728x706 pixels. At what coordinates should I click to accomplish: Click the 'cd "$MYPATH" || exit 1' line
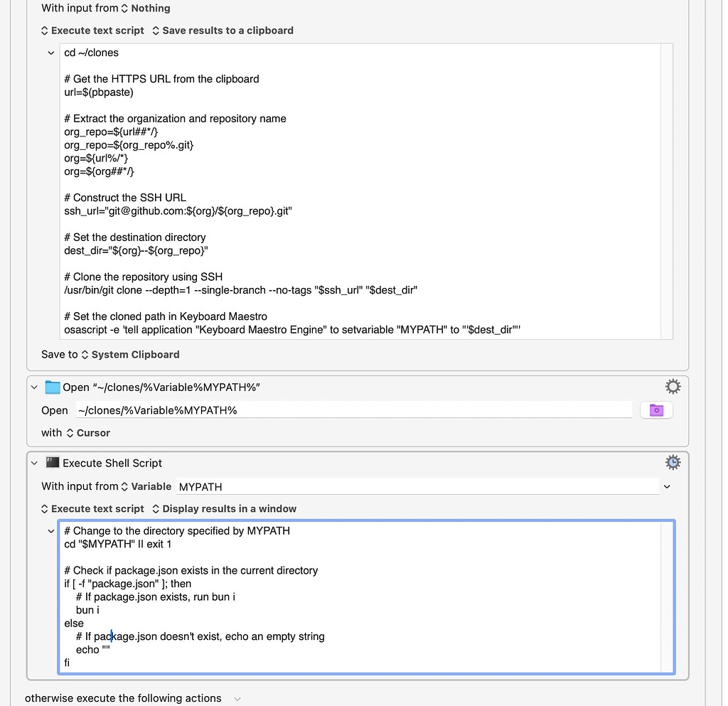point(117,544)
